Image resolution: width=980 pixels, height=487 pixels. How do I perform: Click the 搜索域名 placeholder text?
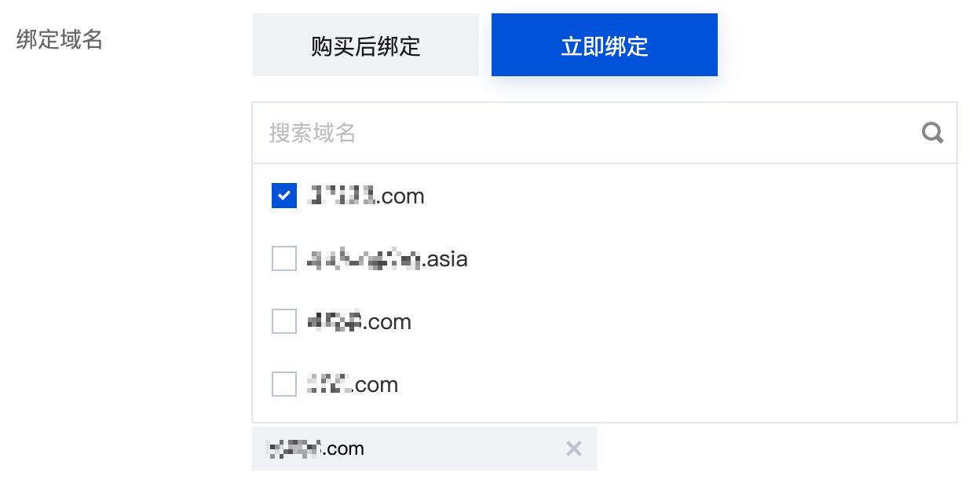tap(313, 133)
